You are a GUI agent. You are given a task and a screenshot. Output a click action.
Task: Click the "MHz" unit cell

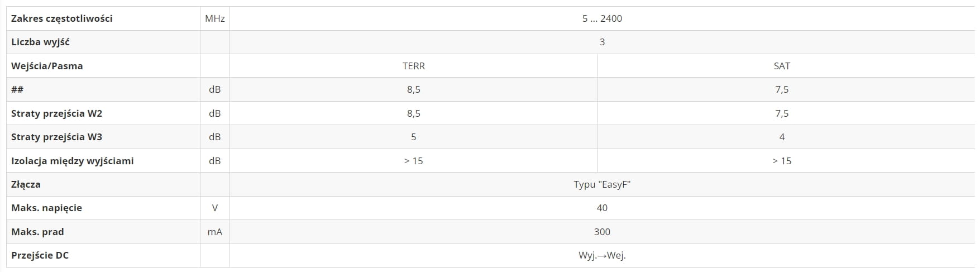pos(214,18)
